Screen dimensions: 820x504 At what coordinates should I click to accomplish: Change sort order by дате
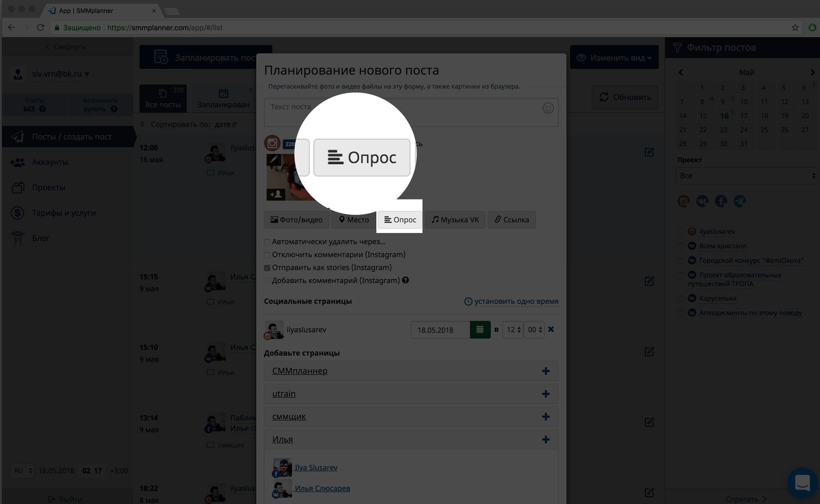226,125
